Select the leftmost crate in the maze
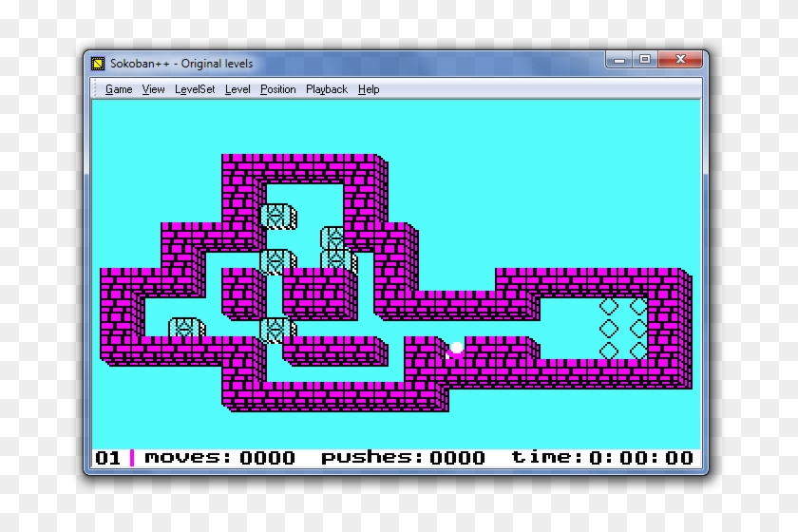The height and width of the screenshot is (532, 798). 184,329
